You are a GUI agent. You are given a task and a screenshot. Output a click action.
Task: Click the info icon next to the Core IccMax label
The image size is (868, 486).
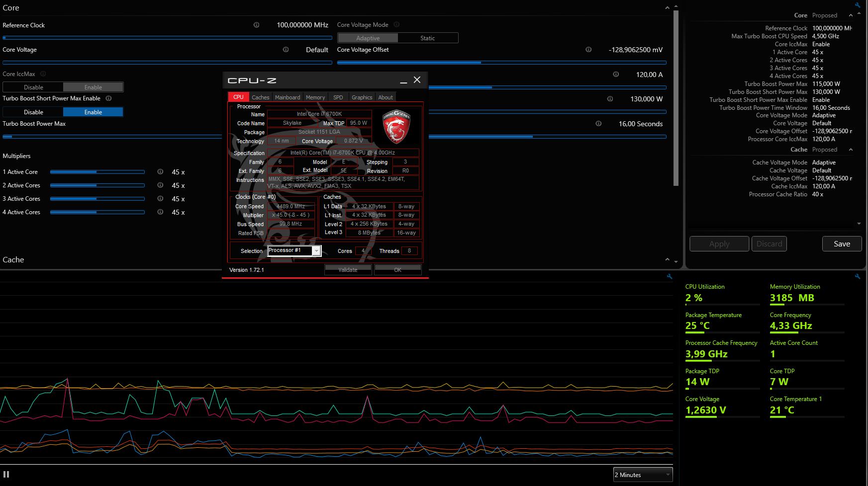[x=43, y=74]
